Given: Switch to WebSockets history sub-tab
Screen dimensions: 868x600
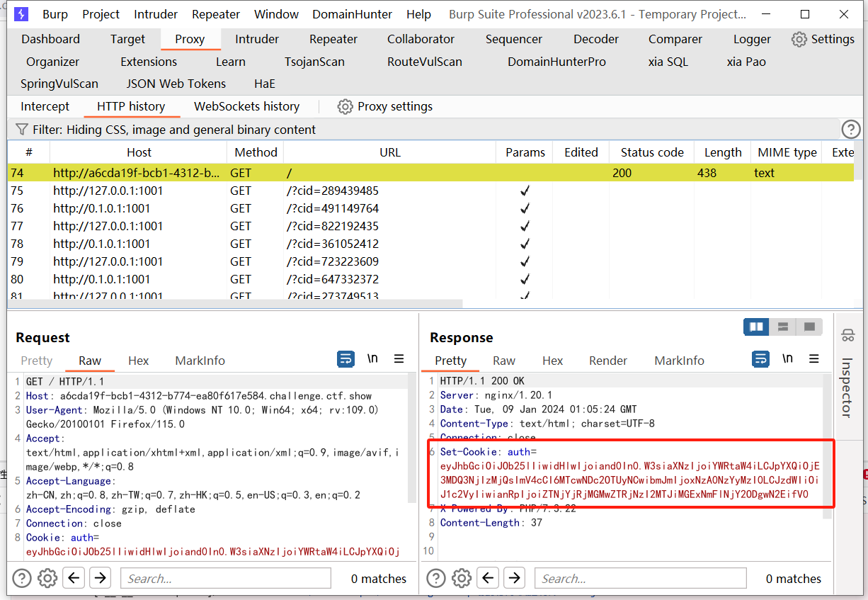Looking at the screenshot, I should point(247,106).
